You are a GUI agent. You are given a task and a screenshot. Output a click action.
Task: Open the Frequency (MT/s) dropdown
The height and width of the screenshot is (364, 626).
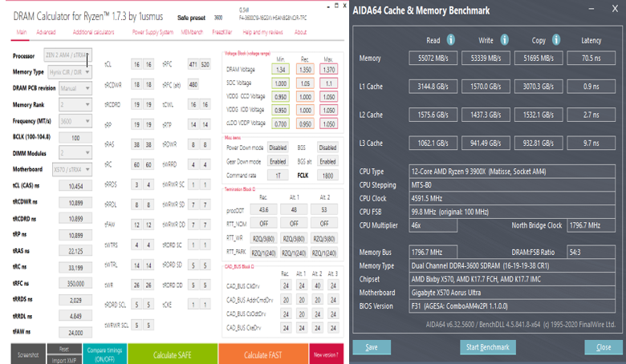coord(75,121)
